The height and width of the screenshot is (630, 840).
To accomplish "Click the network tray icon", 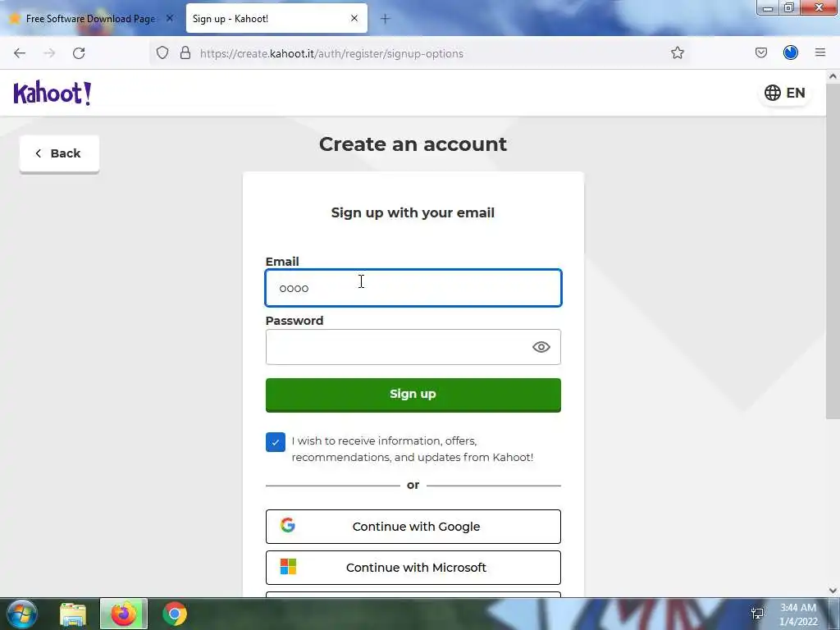I will pyautogui.click(x=757, y=614).
